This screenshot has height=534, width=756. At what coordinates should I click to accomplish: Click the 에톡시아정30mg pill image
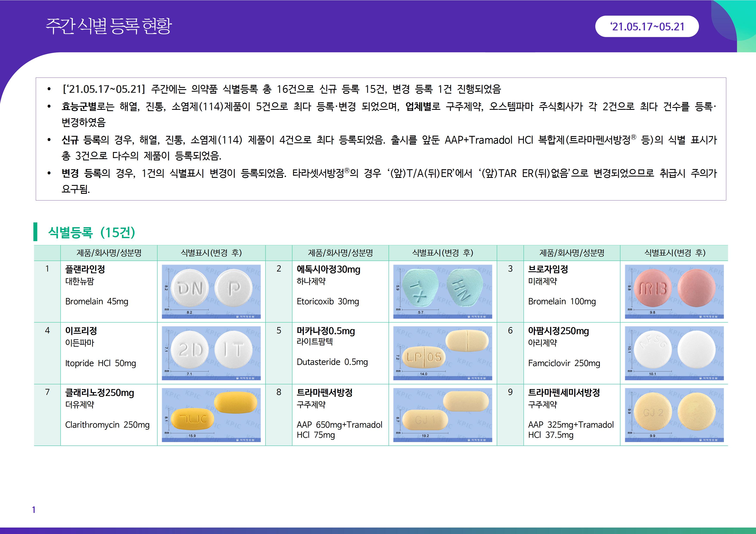[x=442, y=291]
